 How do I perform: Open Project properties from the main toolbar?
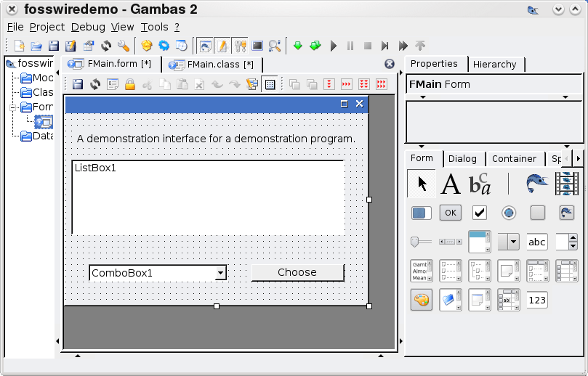click(89, 46)
